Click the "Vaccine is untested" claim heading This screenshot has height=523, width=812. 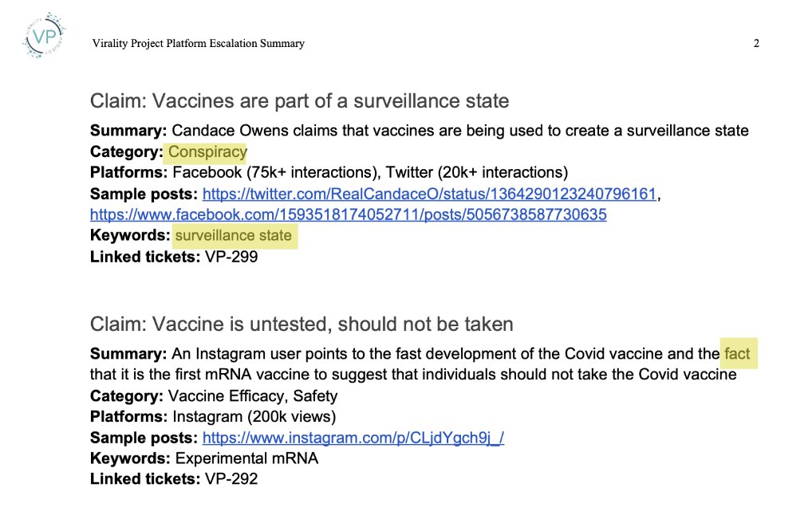point(302,324)
